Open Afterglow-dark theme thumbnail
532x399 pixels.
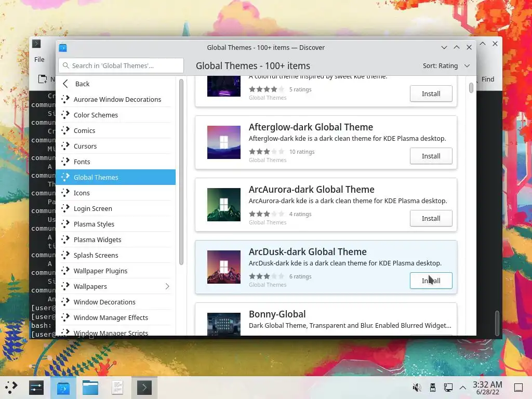(224, 142)
